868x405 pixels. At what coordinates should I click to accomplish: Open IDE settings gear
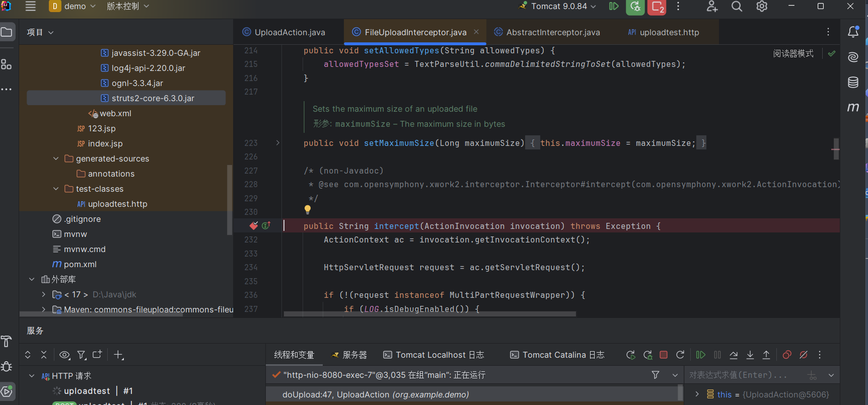pos(762,6)
